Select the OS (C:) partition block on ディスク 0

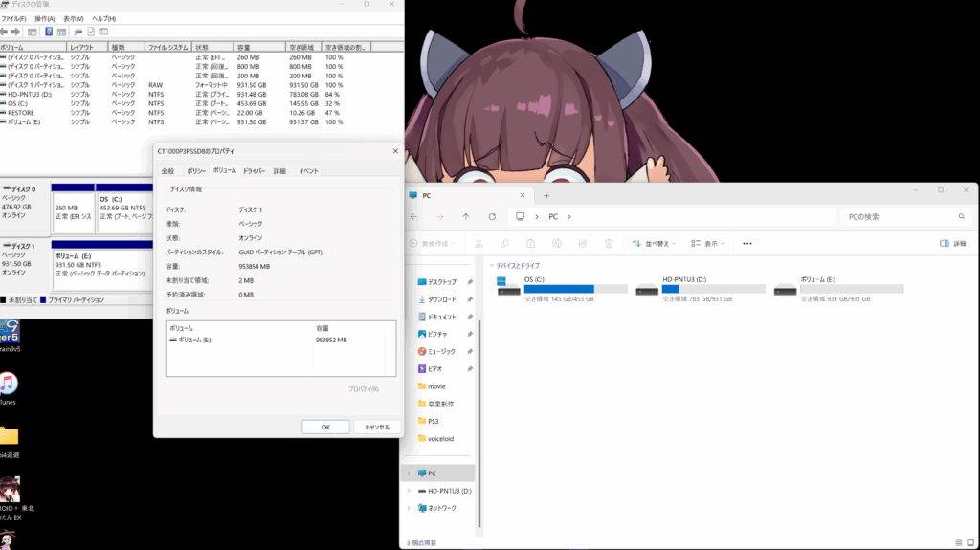(x=124, y=209)
